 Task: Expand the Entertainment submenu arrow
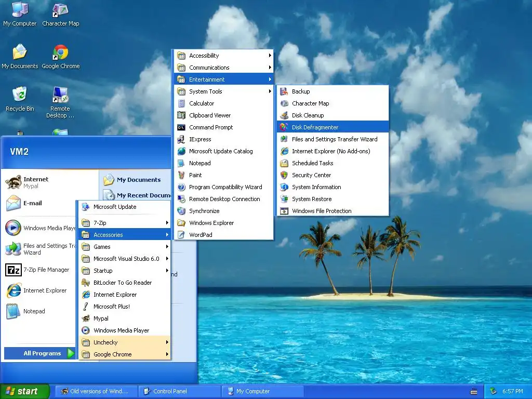(270, 79)
